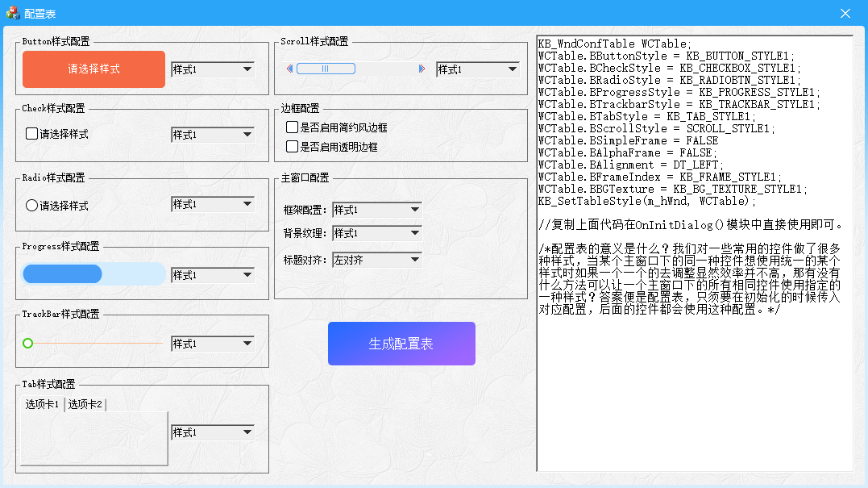Expand the 框架配置 dropdown
Image resolution: width=868 pixels, height=488 pixels.
[377, 210]
